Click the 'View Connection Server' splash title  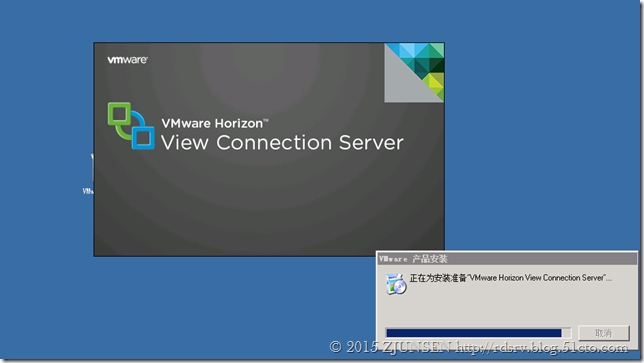coord(282,143)
